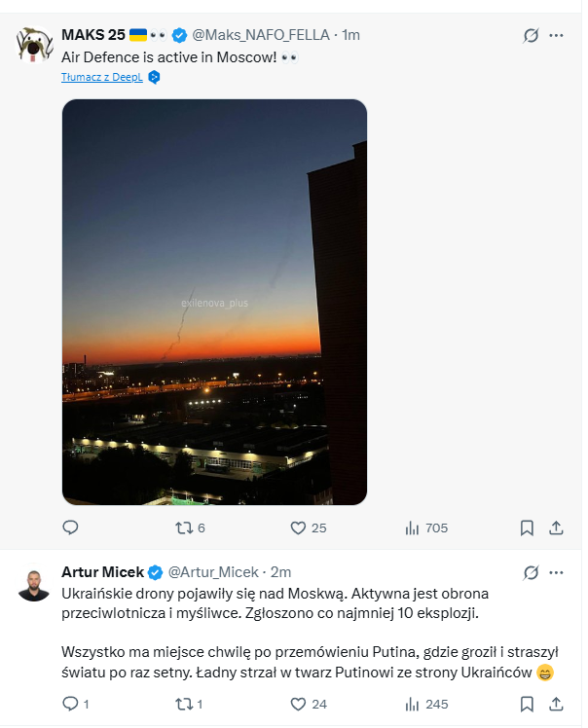Reply to Artur Micek's tweet
The width and height of the screenshot is (588, 728).
[70, 703]
